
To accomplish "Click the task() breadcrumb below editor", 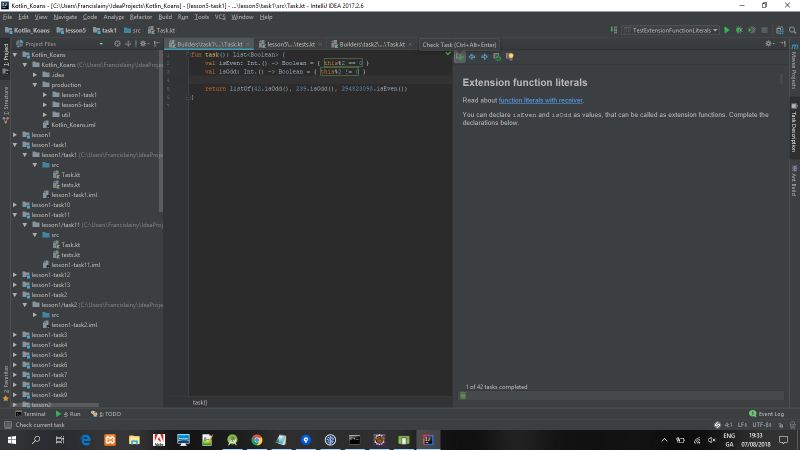I will point(200,402).
